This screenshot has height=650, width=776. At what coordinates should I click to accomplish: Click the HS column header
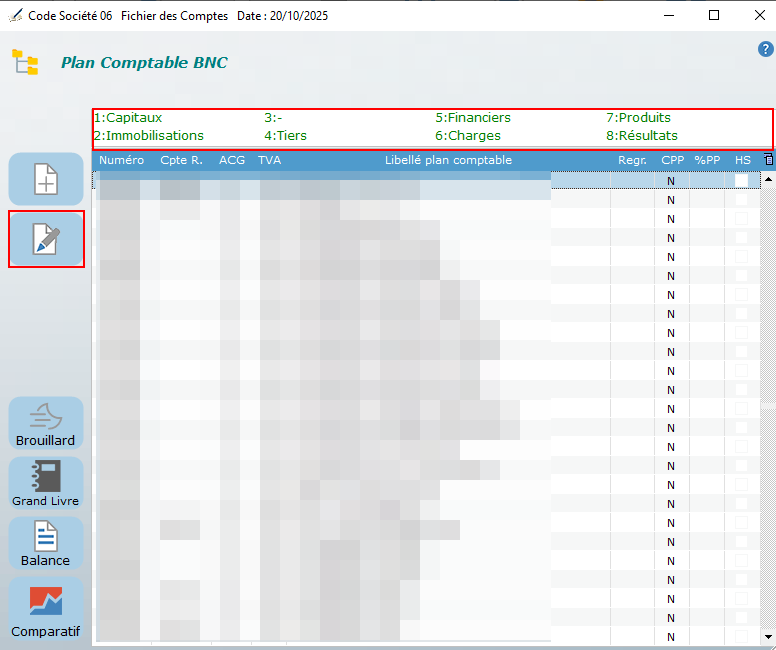(742, 160)
